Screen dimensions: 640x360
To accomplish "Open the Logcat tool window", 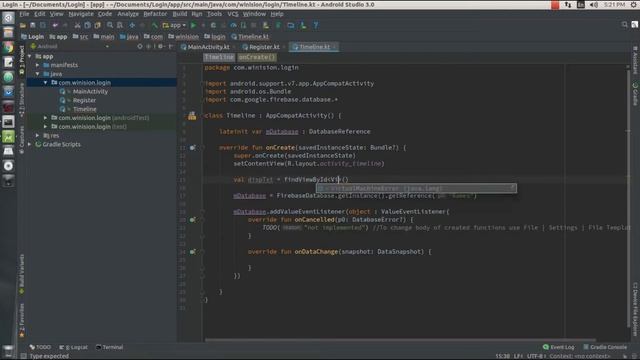I will (73, 347).
